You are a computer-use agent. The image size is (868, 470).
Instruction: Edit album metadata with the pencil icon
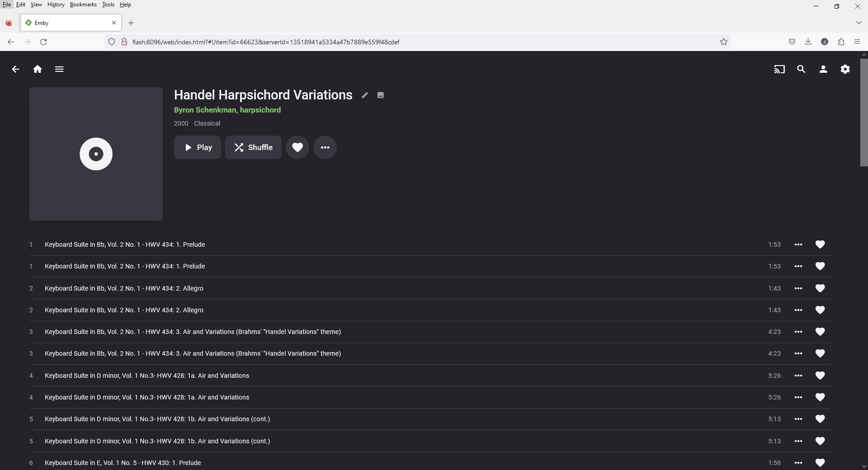coord(365,95)
